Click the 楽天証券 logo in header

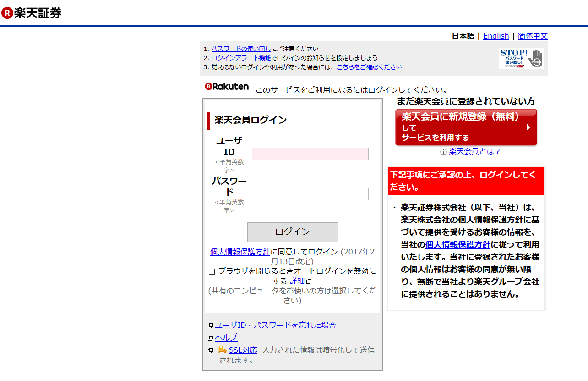coord(31,13)
